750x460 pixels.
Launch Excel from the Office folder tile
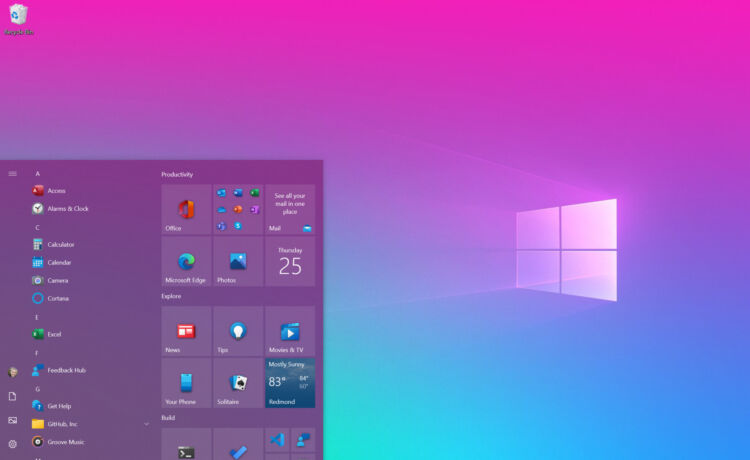pyautogui.click(x=254, y=193)
